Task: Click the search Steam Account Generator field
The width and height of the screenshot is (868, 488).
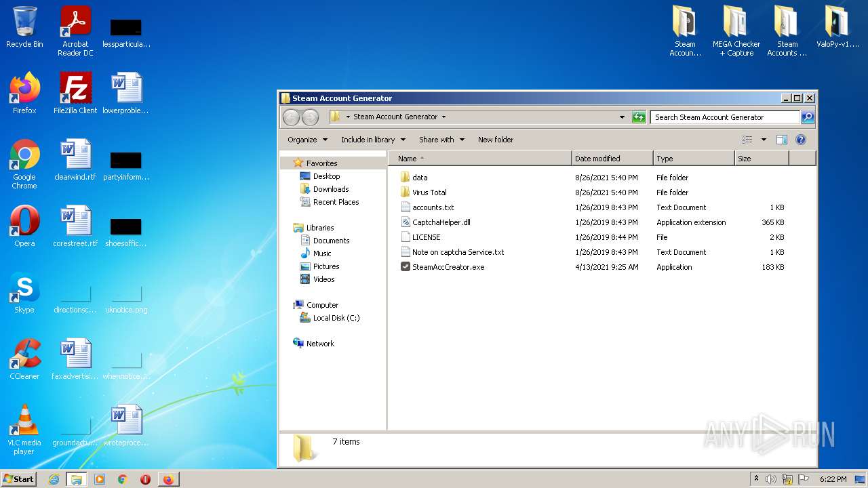Action: [725, 117]
